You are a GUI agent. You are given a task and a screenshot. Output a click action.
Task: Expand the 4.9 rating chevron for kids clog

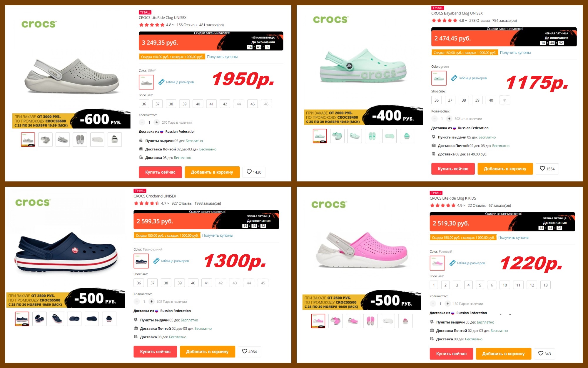(464, 205)
